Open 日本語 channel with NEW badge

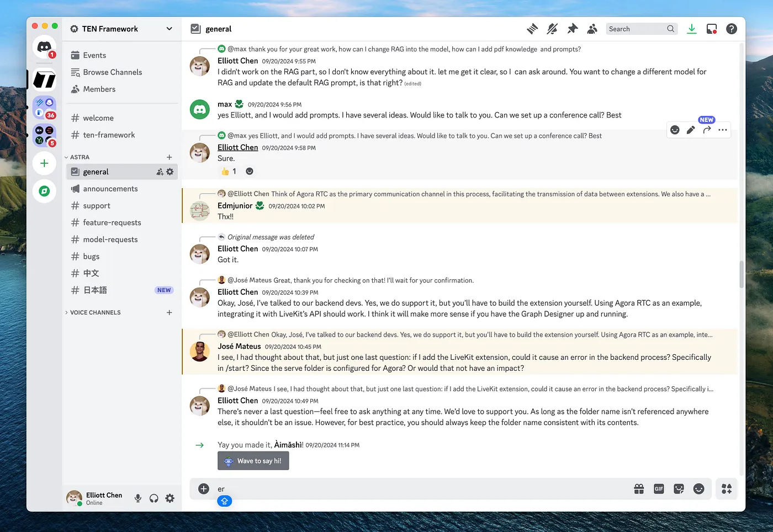tap(121, 290)
